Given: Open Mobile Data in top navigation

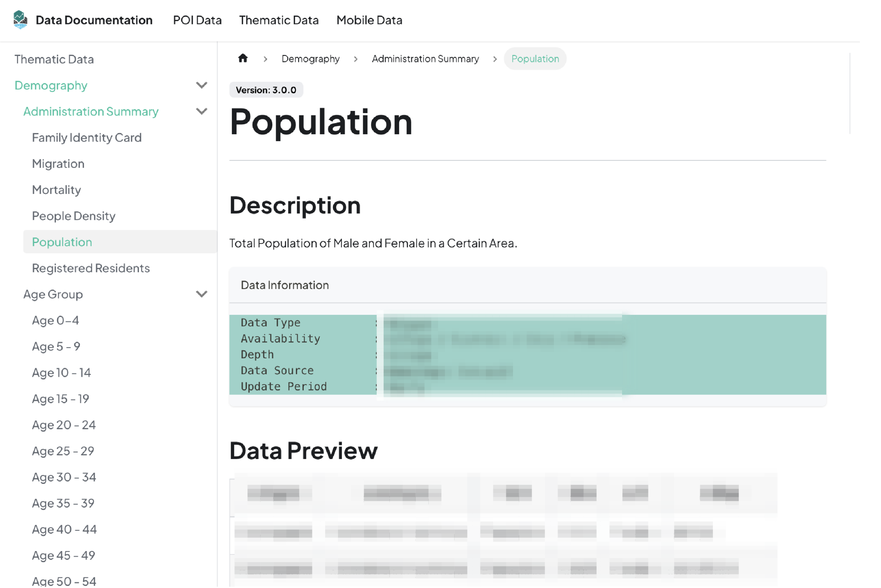Looking at the screenshot, I should click(x=369, y=20).
